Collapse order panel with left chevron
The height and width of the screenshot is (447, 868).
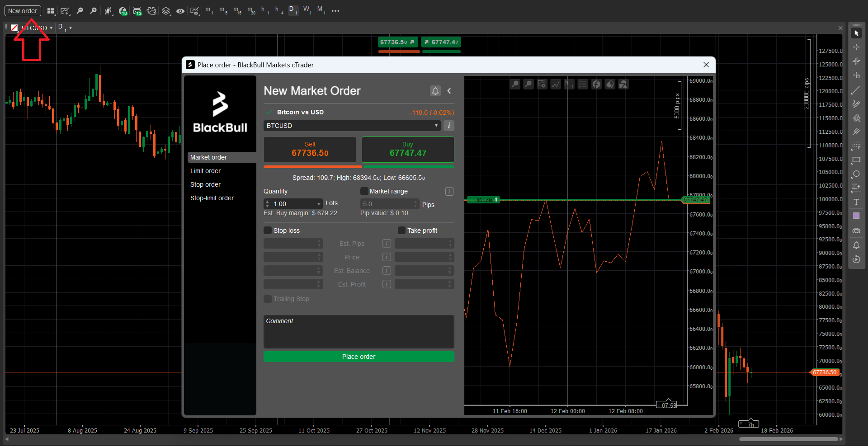pyautogui.click(x=449, y=91)
